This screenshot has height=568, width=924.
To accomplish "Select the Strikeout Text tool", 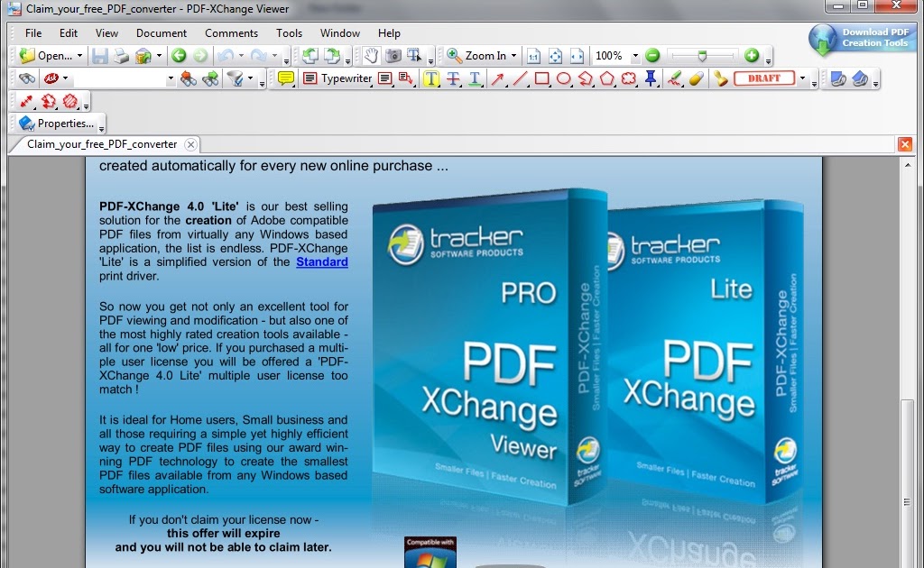I will (x=453, y=78).
